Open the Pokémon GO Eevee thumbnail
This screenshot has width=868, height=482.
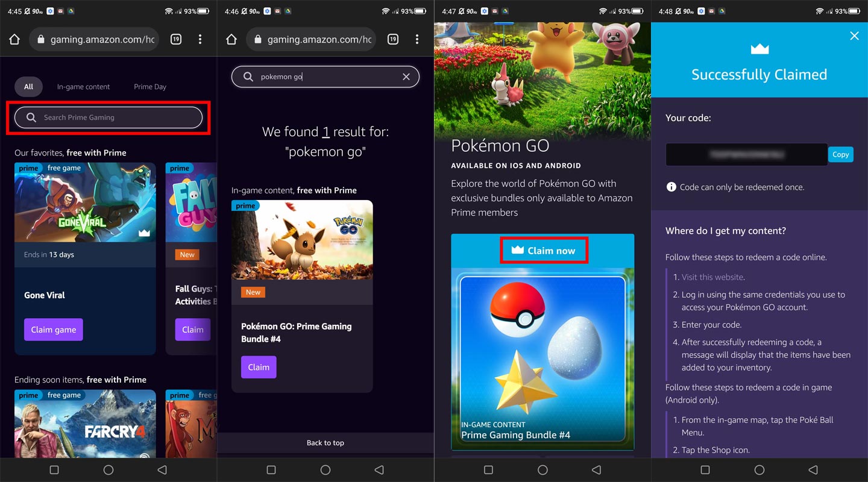[x=302, y=240]
